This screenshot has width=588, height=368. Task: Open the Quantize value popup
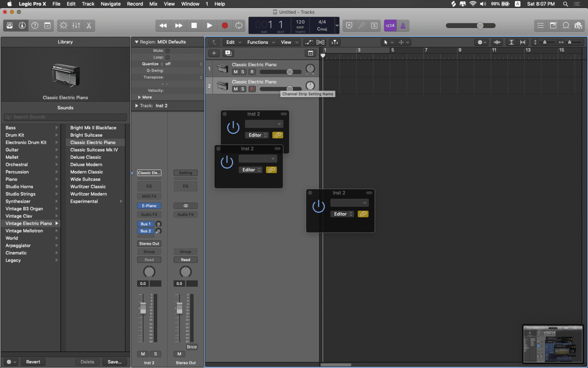(183, 64)
